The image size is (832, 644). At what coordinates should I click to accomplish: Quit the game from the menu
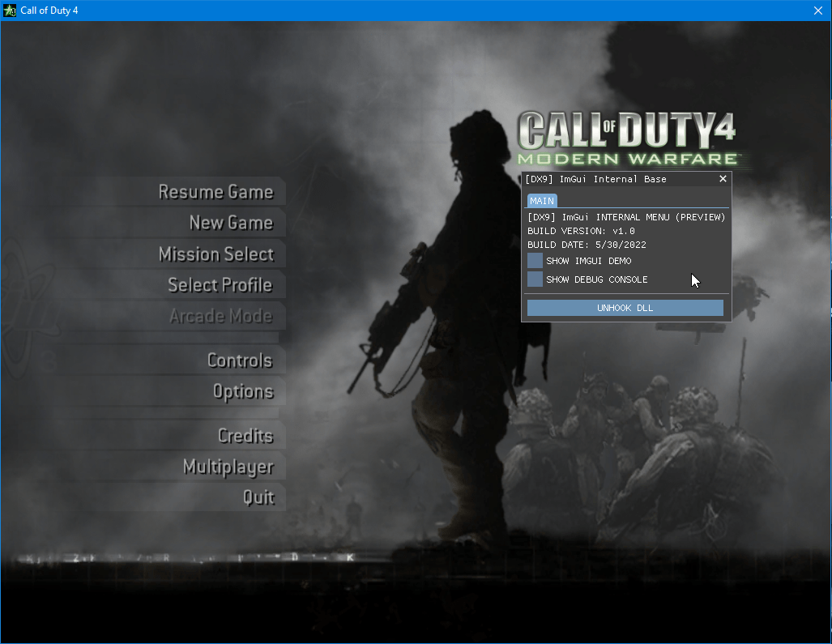click(x=259, y=497)
